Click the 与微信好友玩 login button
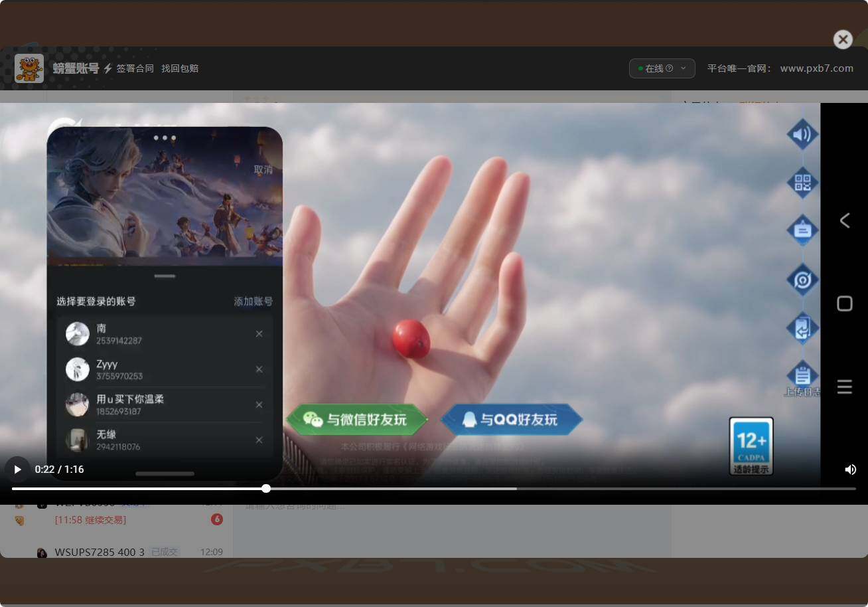Viewport: 868px width, 607px height. coord(357,420)
